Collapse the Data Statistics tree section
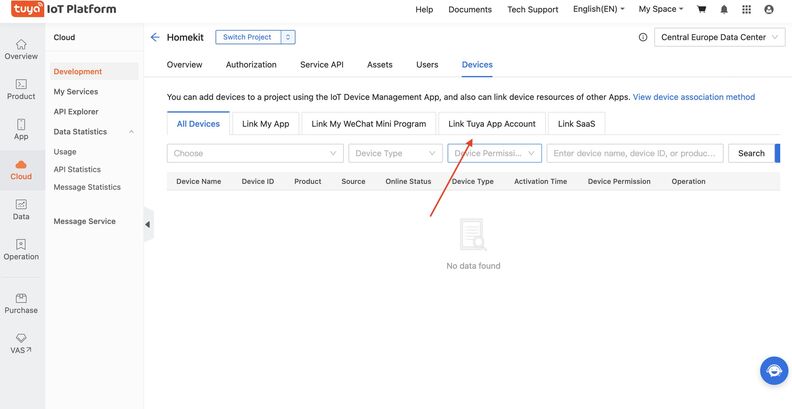Image resolution: width=792 pixels, height=409 pixels. tap(131, 132)
